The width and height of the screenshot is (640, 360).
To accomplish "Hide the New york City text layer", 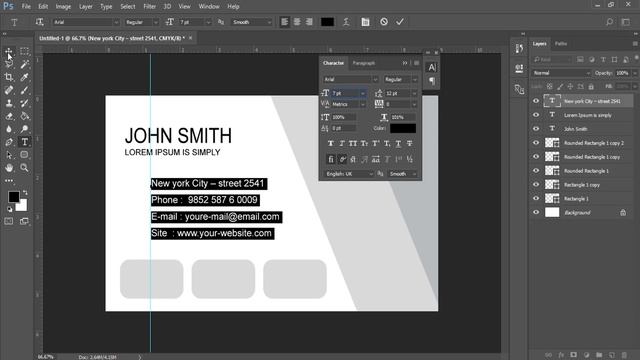I will tap(536, 101).
